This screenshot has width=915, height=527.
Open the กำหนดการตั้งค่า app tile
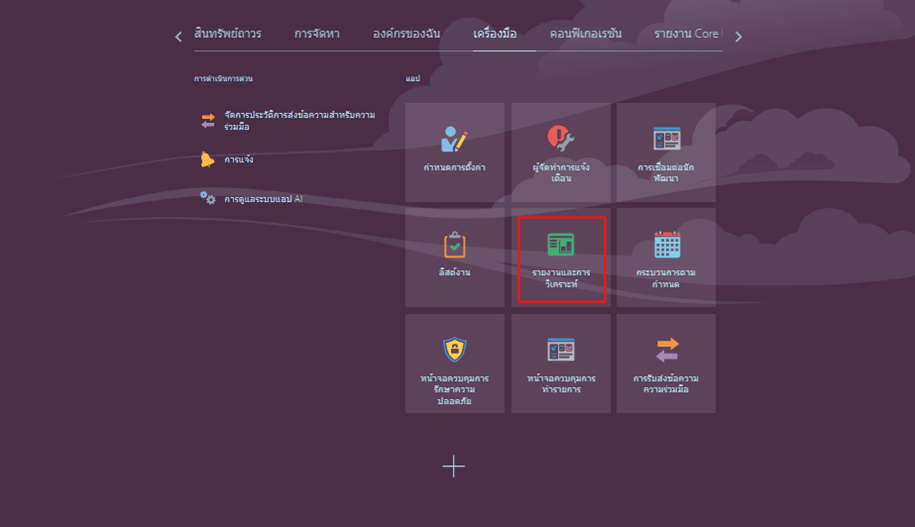click(454, 150)
